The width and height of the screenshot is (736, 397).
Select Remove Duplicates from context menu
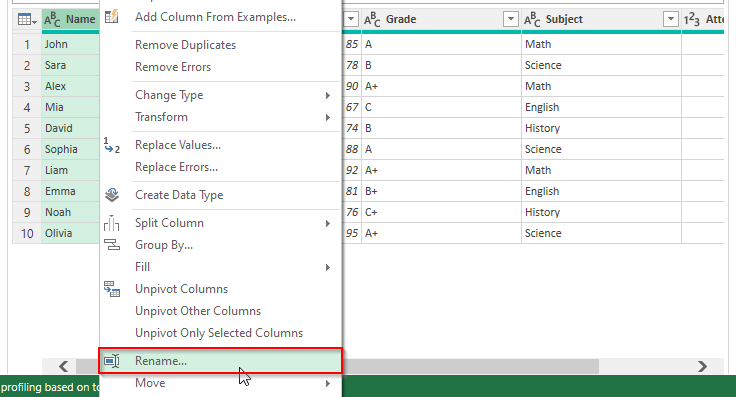[x=221, y=45]
